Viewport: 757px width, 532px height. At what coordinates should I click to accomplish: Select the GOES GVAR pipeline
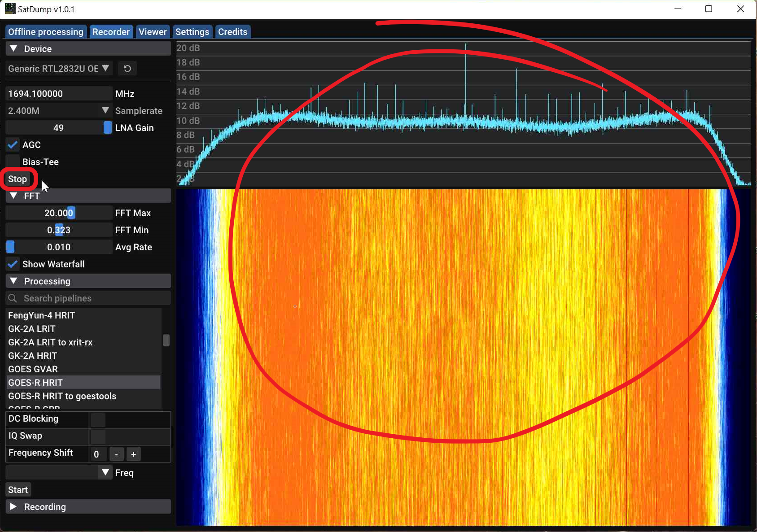click(x=33, y=369)
